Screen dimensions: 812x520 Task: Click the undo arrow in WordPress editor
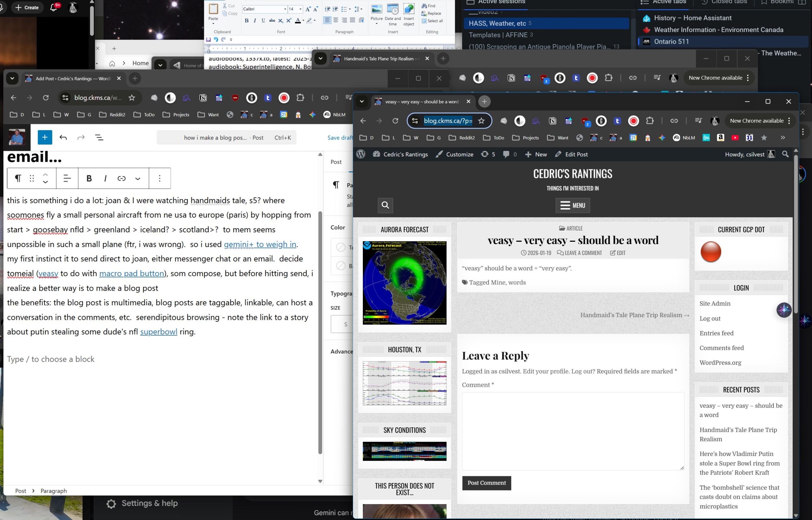tap(63, 137)
